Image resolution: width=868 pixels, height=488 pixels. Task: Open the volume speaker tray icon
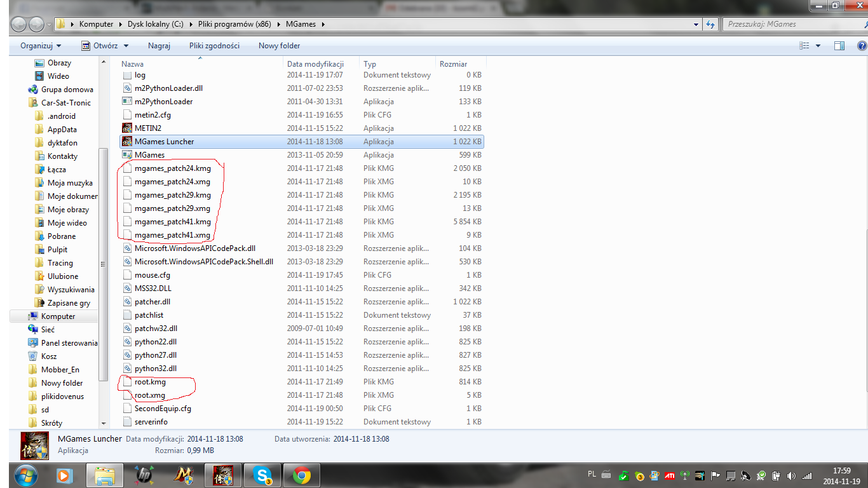[x=791, y=475]
